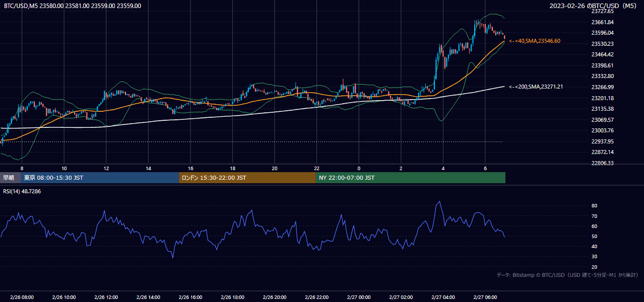644x302 pixels.
Task: Click the 2/26 22:00 date label
Action: pyautogui.click(x=316, y=297)
